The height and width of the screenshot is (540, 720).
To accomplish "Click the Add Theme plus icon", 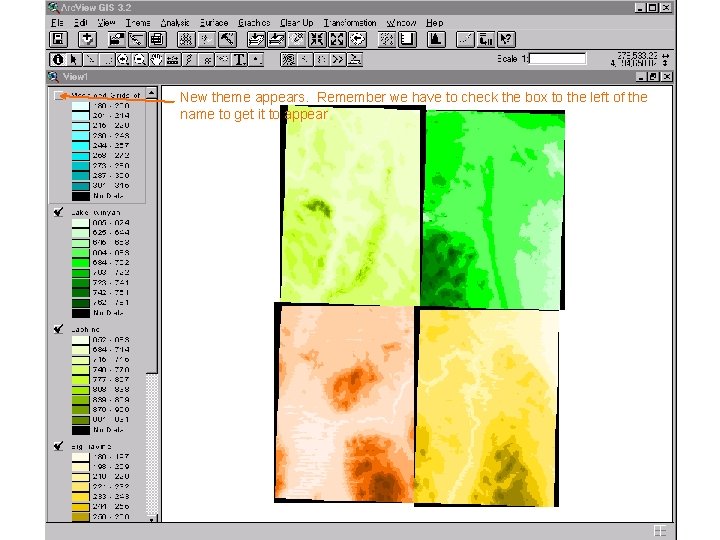I will click(x=87, y=39).
